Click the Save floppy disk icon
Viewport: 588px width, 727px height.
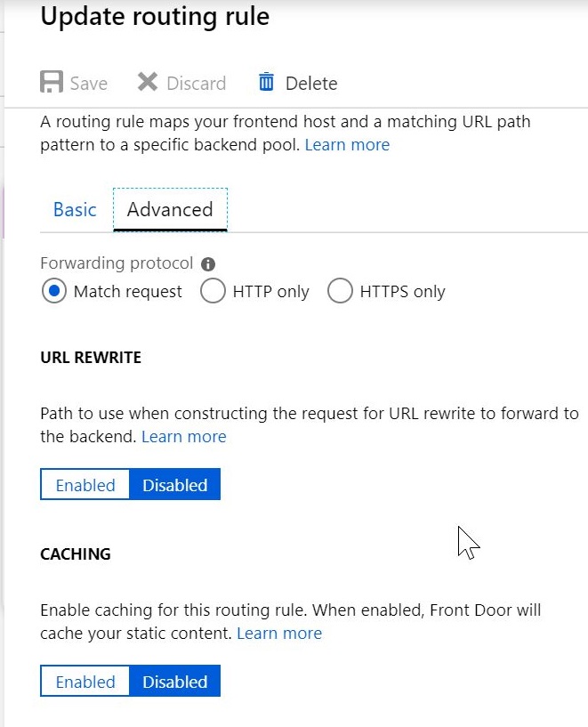point(52,82)
